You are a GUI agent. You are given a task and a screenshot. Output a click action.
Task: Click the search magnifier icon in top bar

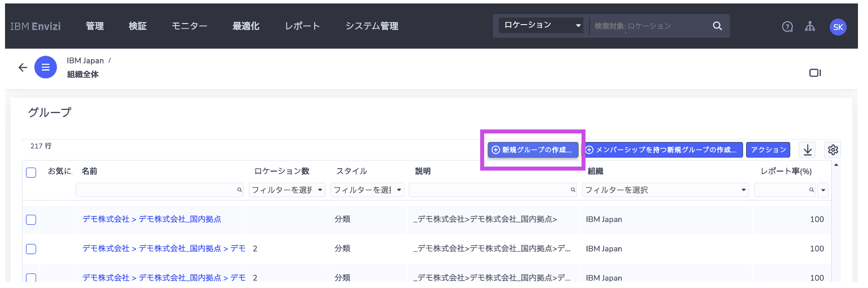coord(717,26)
